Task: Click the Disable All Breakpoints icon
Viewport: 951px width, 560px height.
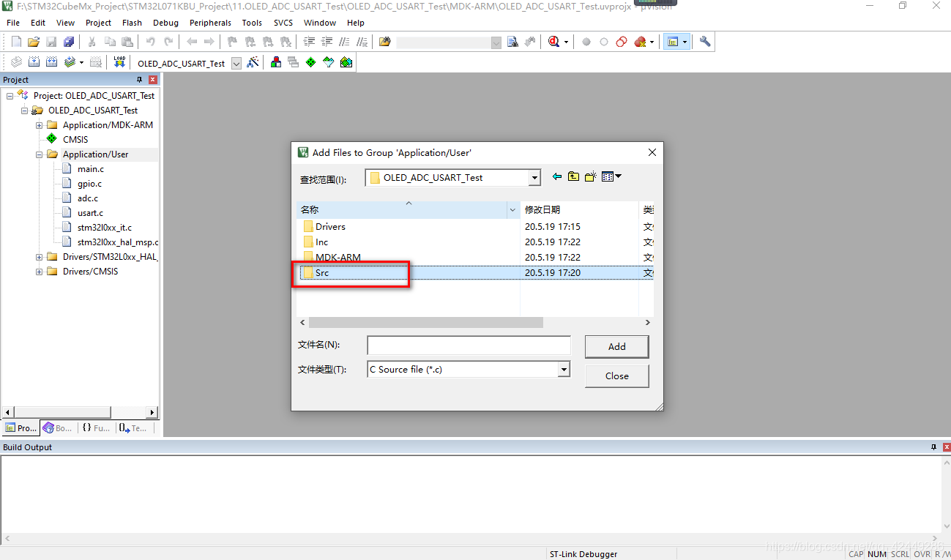Action: (622, 42)
